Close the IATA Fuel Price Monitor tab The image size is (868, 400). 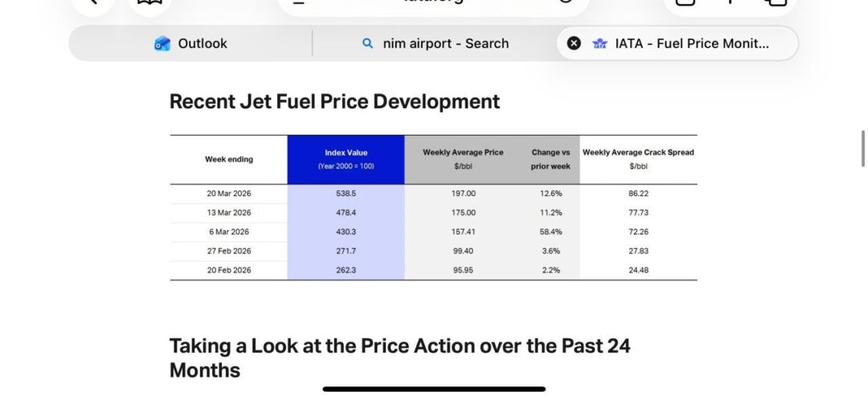click(x=574, y=43)
